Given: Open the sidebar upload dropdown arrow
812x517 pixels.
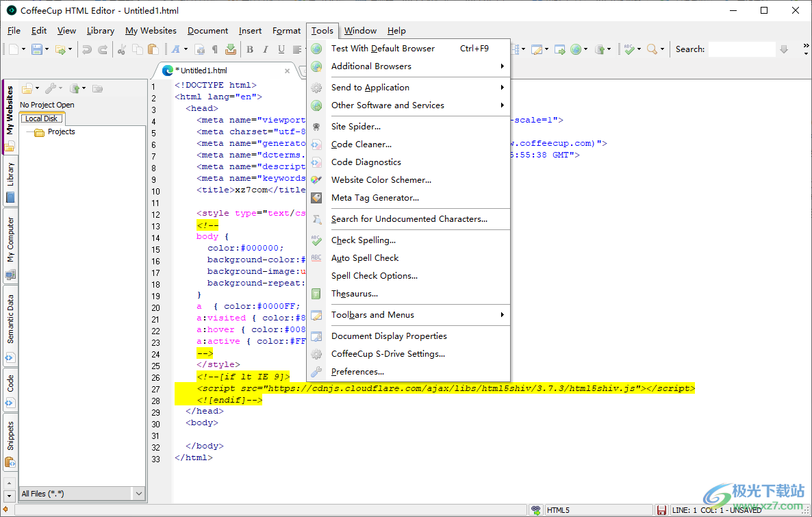Looking at the screenshot, I should [84, 88].
